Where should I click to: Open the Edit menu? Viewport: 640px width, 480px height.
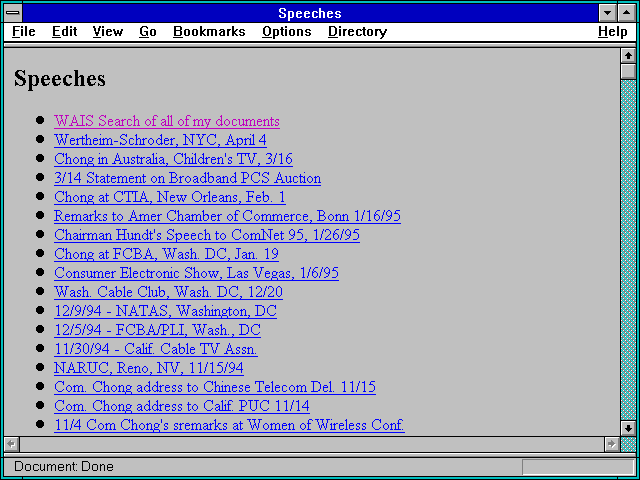(x=64, y=31)
